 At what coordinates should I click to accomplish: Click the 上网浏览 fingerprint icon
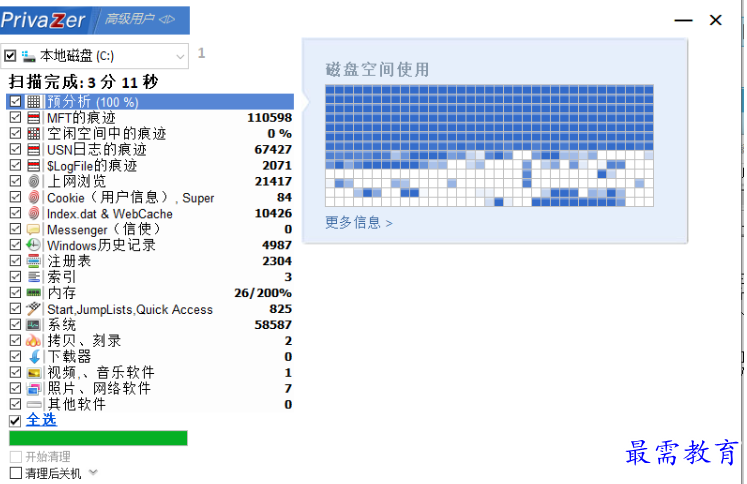coord(33,182)
